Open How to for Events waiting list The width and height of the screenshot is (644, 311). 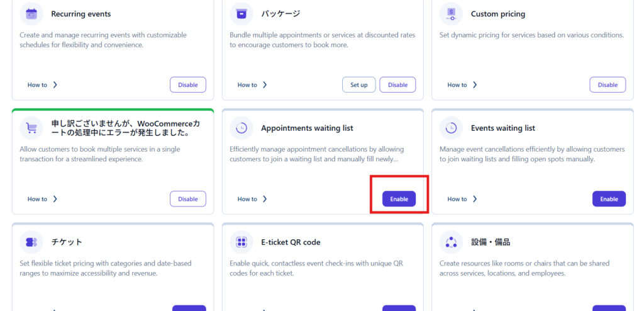pos(462,199)
